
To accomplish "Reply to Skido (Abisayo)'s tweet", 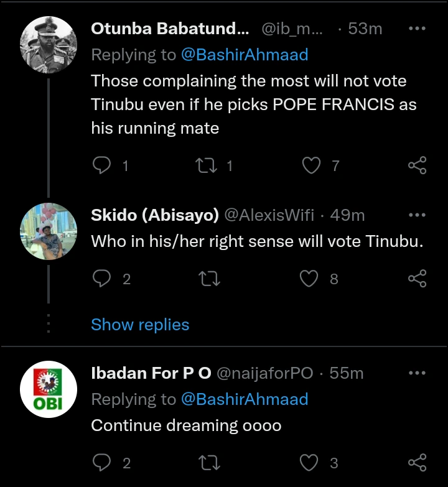I will (x=101, y=279).
